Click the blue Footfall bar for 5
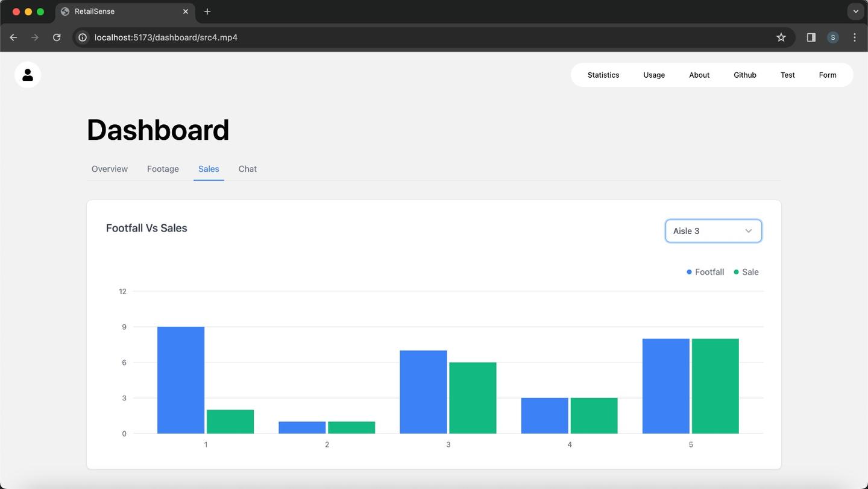 pyautogui.click(x=665, y=386)
